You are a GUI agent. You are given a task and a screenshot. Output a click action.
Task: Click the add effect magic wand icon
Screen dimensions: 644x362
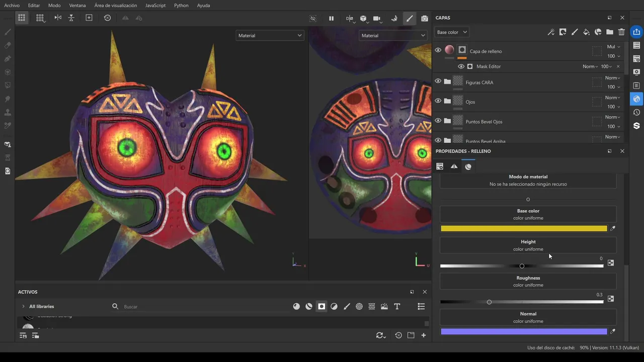551,32
